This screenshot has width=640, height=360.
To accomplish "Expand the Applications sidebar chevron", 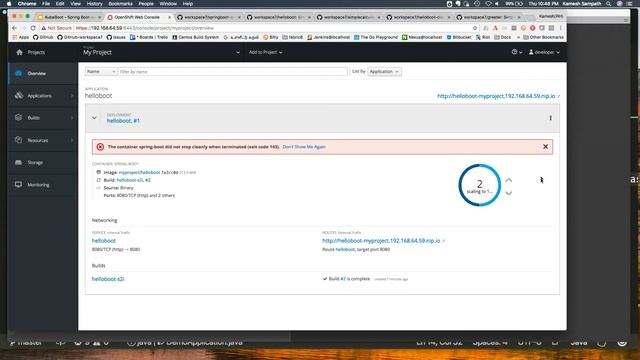I will [x=72, y=96].
